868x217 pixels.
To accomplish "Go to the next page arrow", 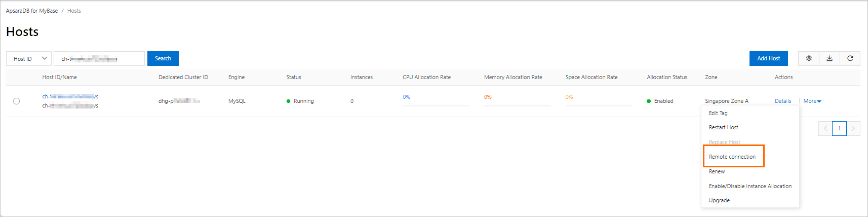I will point(853,128).
